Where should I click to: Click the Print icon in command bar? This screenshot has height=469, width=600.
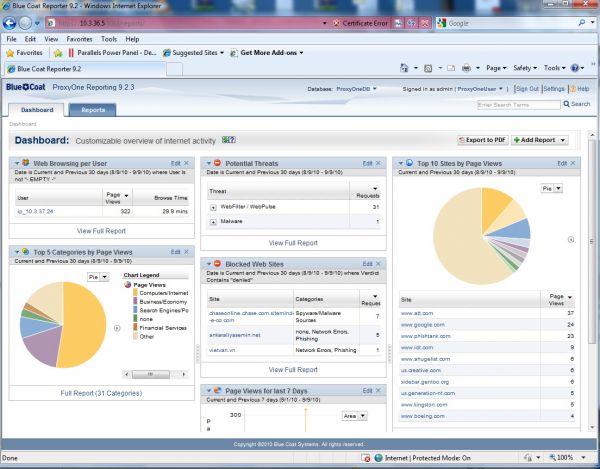(x=466, y=68)
